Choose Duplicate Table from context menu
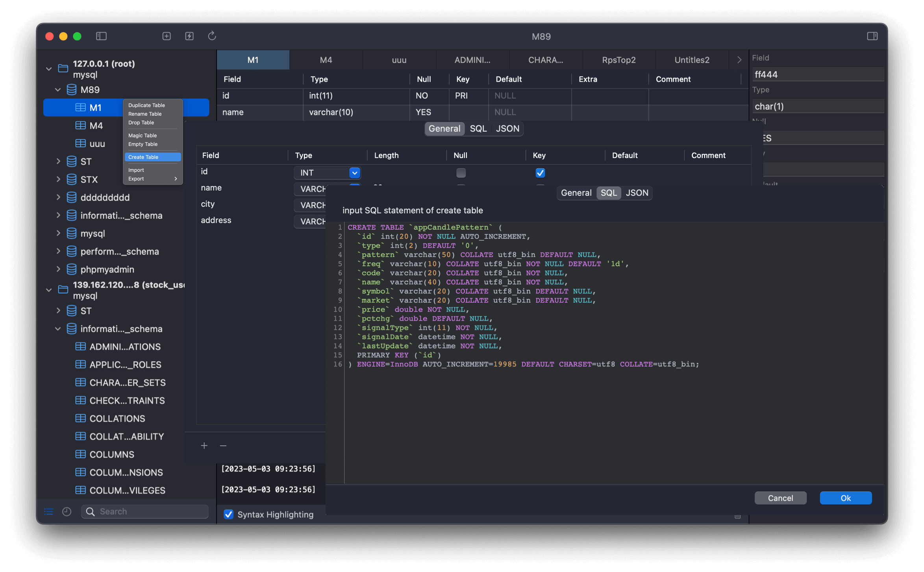The width and height of the screenshot is (924, 572). (x=153, y=105)
